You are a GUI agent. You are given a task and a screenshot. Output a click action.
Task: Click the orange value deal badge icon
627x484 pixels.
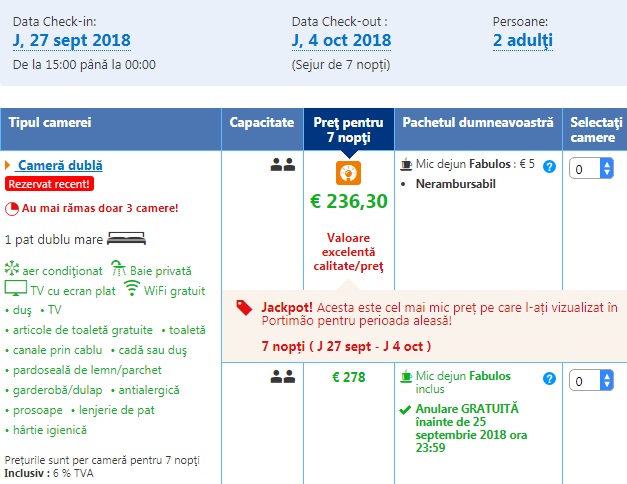click(x=348, y=172)
